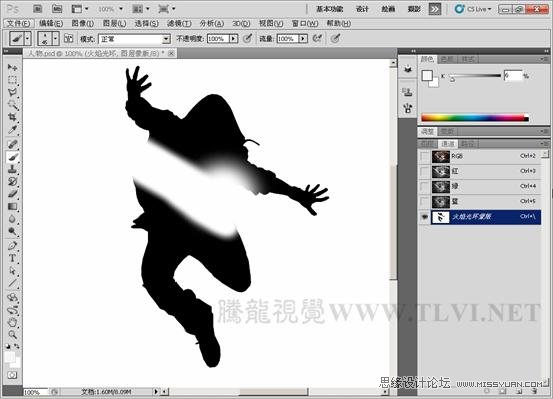
Task: Show the 绿 channel visibility
Action: [425, 187]
